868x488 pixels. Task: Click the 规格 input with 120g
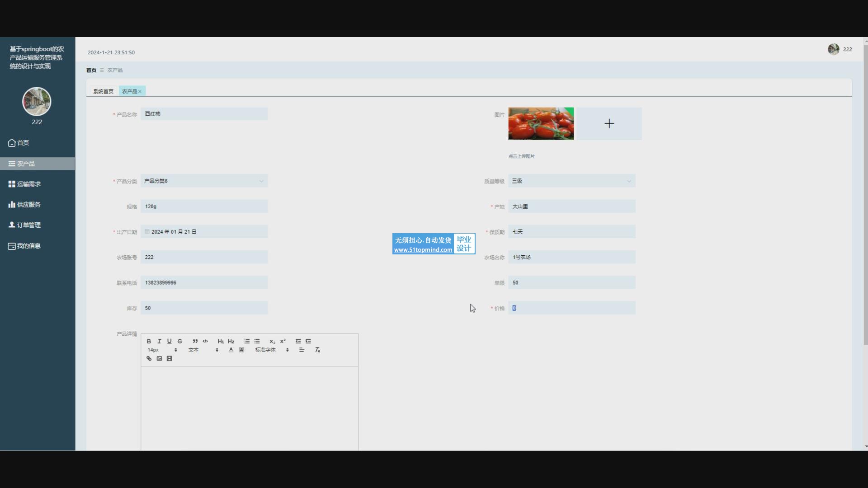coord(204,206)
